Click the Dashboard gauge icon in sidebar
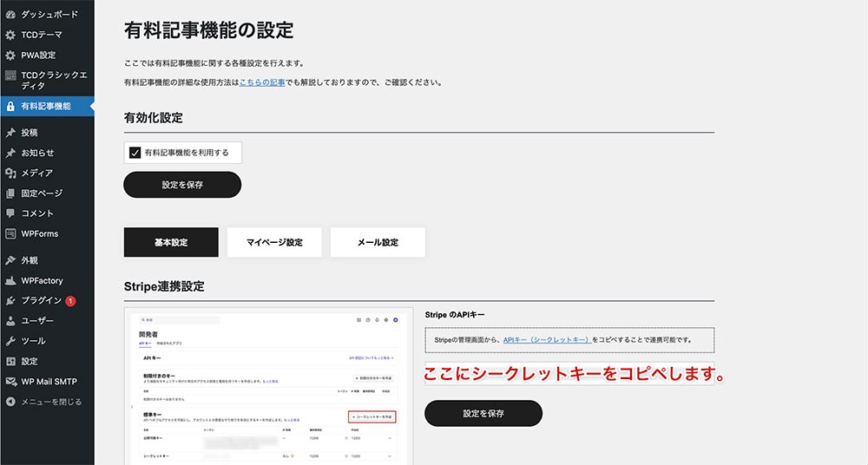Viewport: 868px width, 465px height. (10, 15)
